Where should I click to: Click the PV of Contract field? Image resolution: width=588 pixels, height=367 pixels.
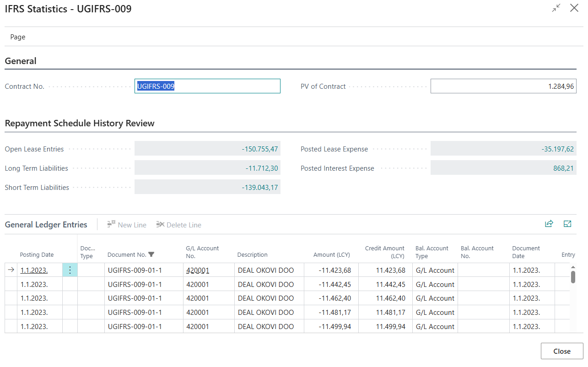point(503,86)
